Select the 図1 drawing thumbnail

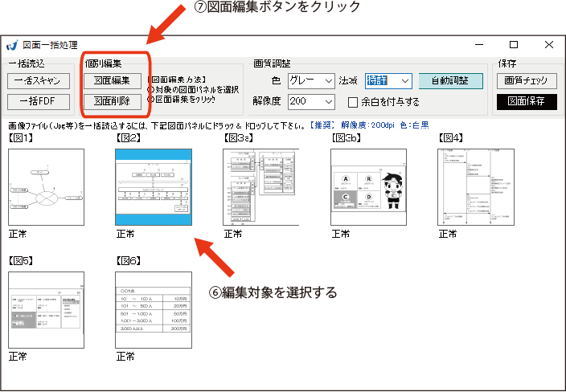(46, 187)
